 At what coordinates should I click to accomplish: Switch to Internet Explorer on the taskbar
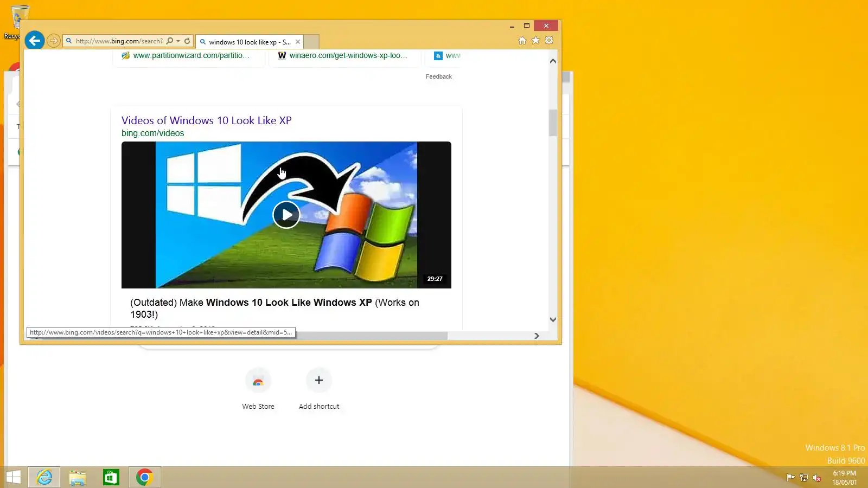click(x=44, y=477)
